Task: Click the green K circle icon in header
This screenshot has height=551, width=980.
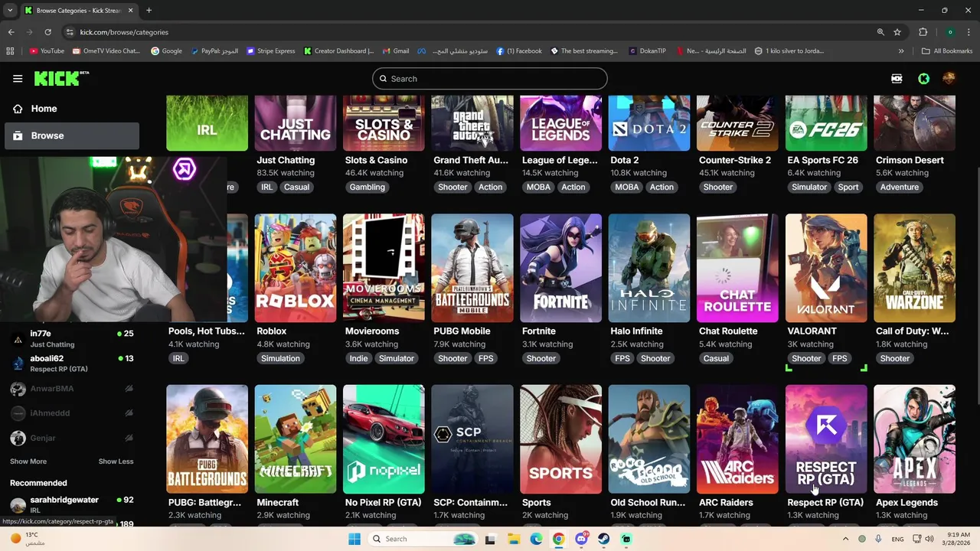Action: [923, 79]
